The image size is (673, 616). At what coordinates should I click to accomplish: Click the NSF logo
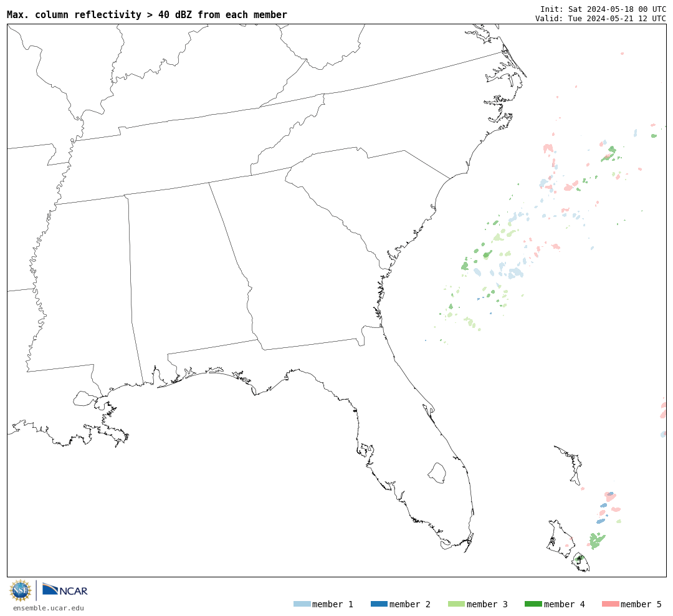(20, 590)
